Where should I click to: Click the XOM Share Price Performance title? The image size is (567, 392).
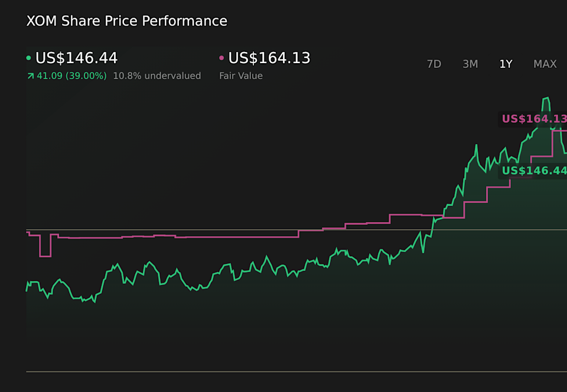tap(126, 21)
